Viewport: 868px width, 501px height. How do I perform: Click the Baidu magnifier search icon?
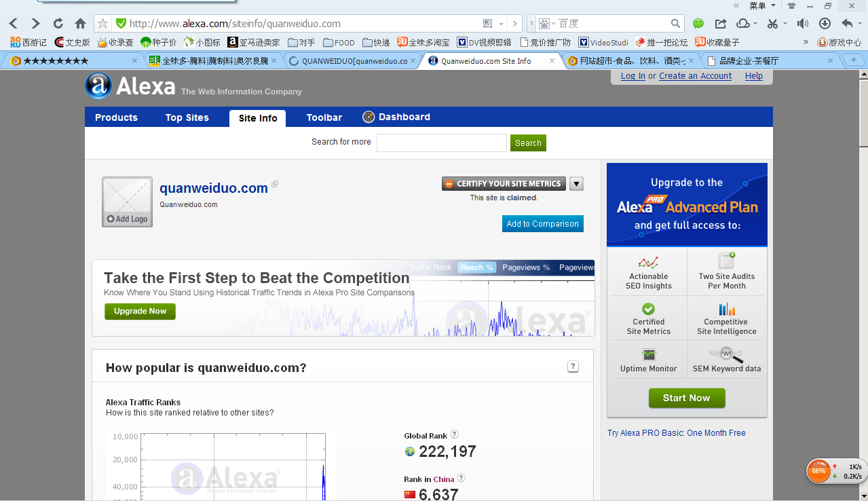point(675,24)
